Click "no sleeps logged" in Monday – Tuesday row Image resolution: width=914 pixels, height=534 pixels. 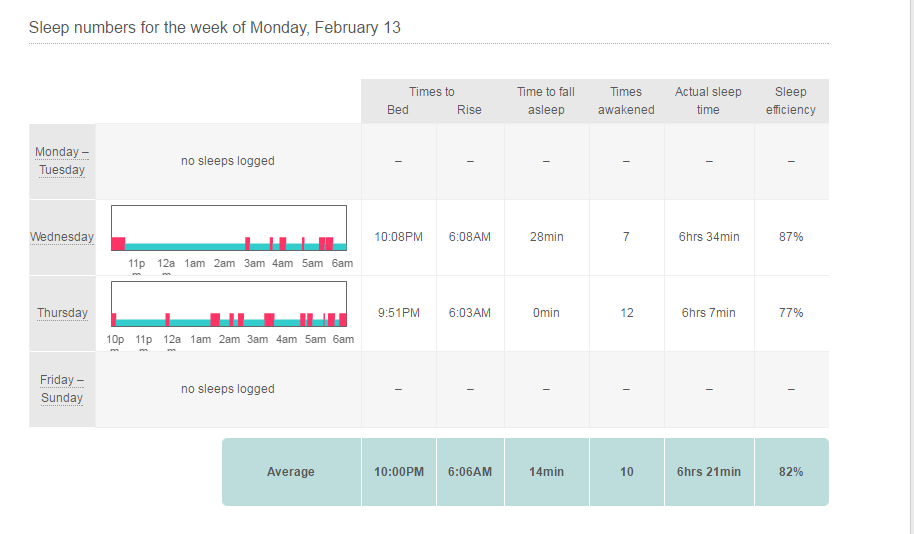click(228, 161)
